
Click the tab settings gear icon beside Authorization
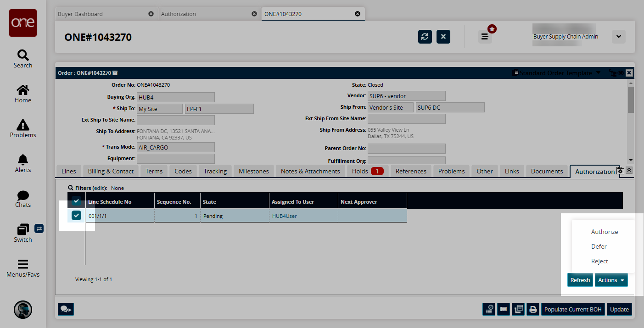(620, 171)
